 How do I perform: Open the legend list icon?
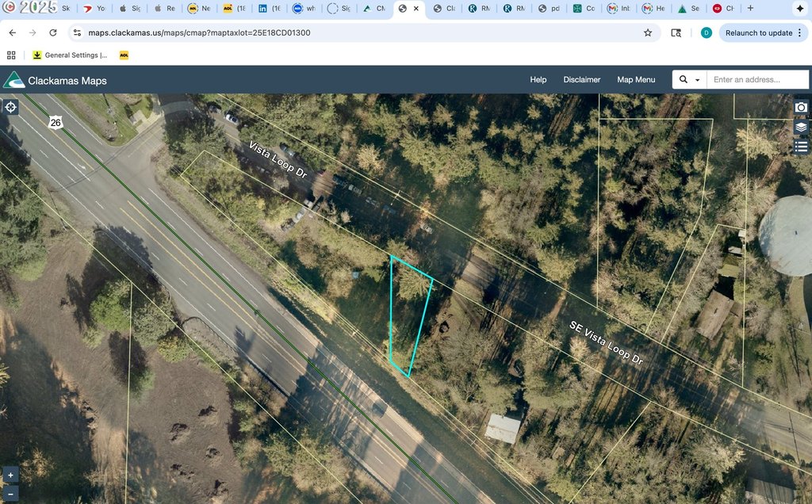click(801, 147)
